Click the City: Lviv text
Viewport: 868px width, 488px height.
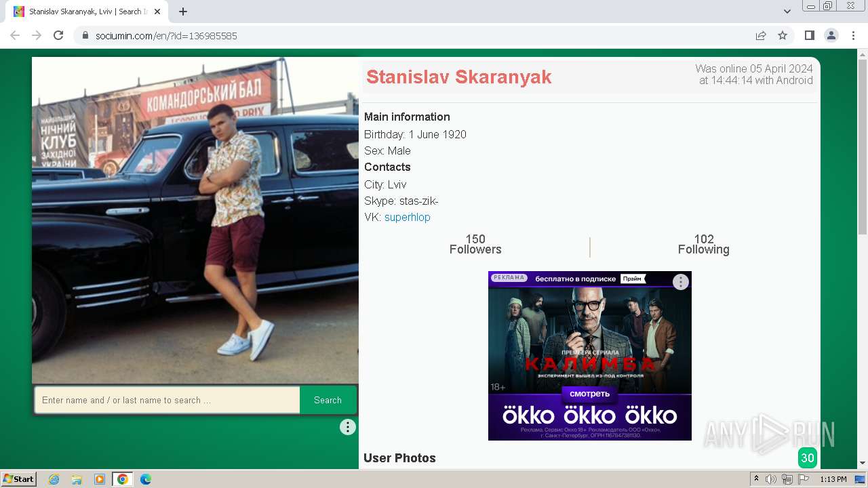point(385,184)
